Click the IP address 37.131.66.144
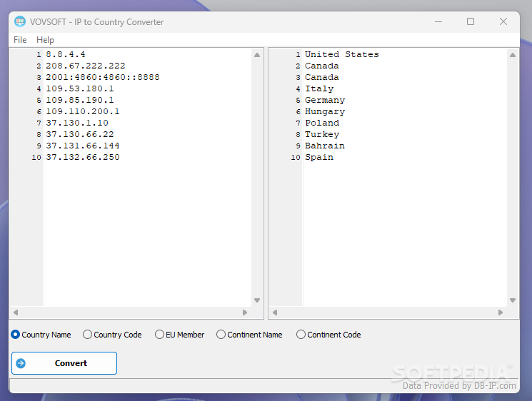 click(83, 146)
